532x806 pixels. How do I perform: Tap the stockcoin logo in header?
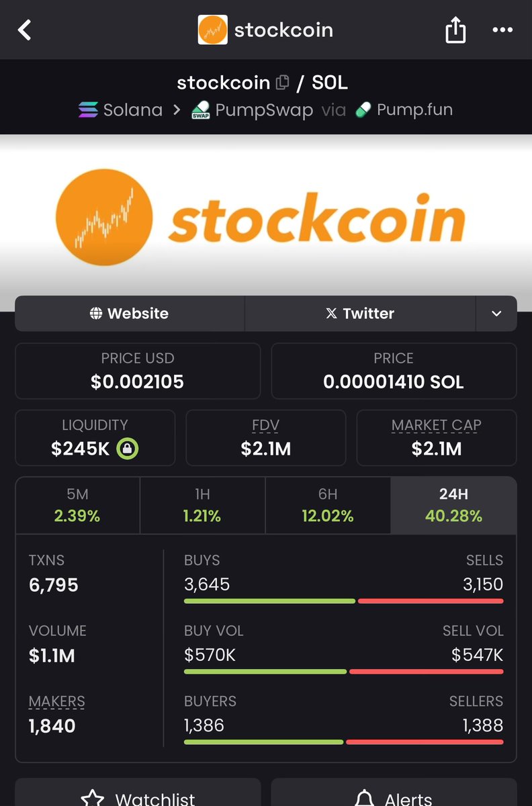[212, 30]
